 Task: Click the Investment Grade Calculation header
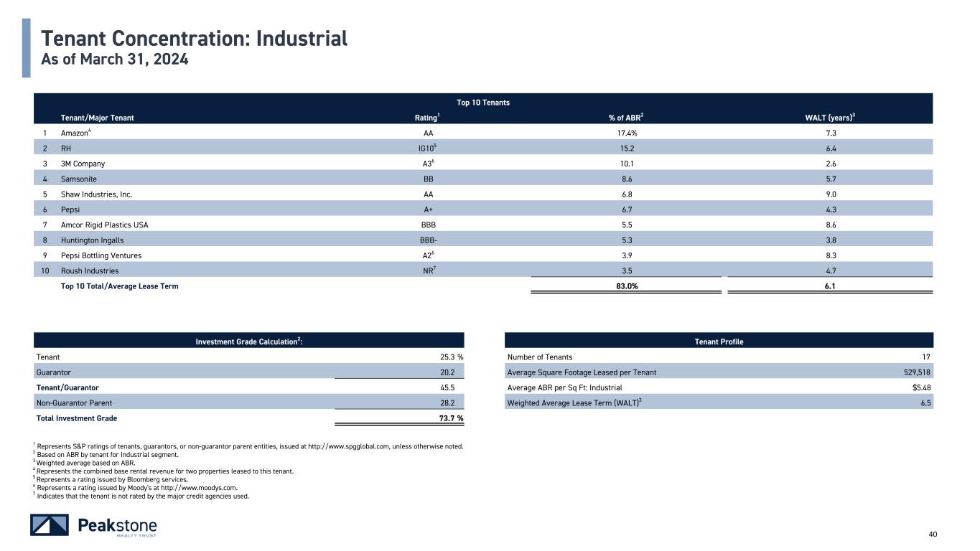[x=248, y=342]
